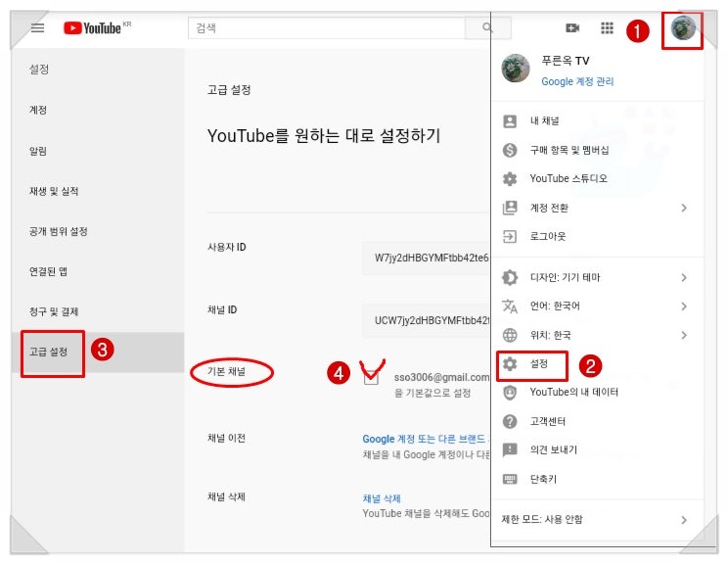Screen dimensions: 728x564
Task: Click the 고객센터 question mark icon
Action: pyautogui.click(x=510, y=421)
